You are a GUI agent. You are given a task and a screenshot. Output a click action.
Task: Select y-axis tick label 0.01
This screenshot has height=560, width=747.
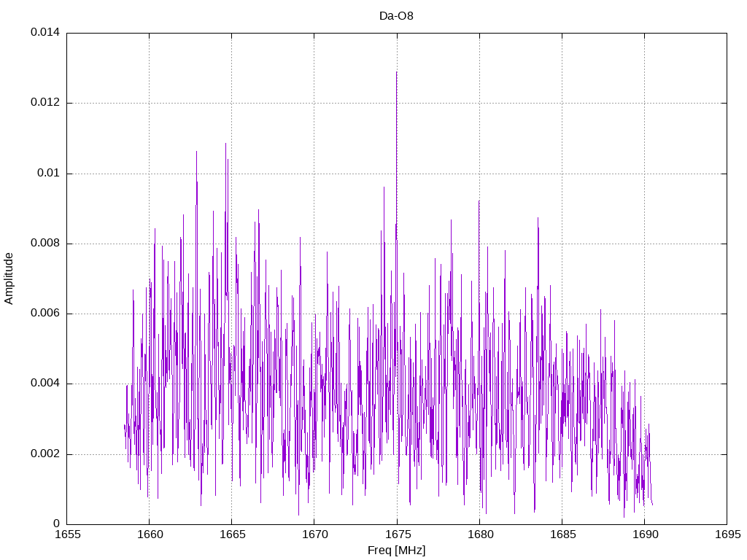pyautogui.click(x=49, y=173)
